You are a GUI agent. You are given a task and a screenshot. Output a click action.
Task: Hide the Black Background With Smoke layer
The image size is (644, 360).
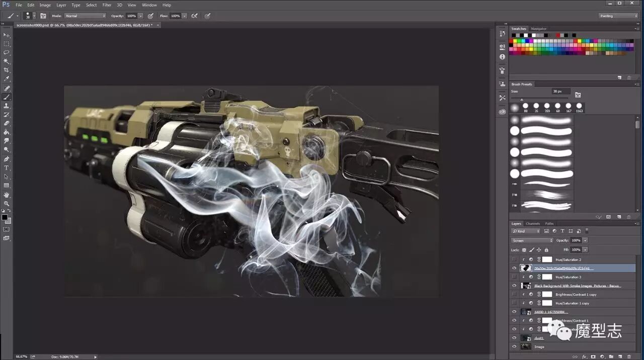514,285
